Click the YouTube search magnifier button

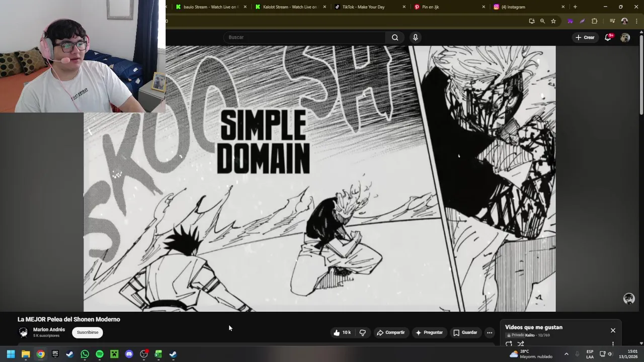pyautogui.click(x=395, y=37)
